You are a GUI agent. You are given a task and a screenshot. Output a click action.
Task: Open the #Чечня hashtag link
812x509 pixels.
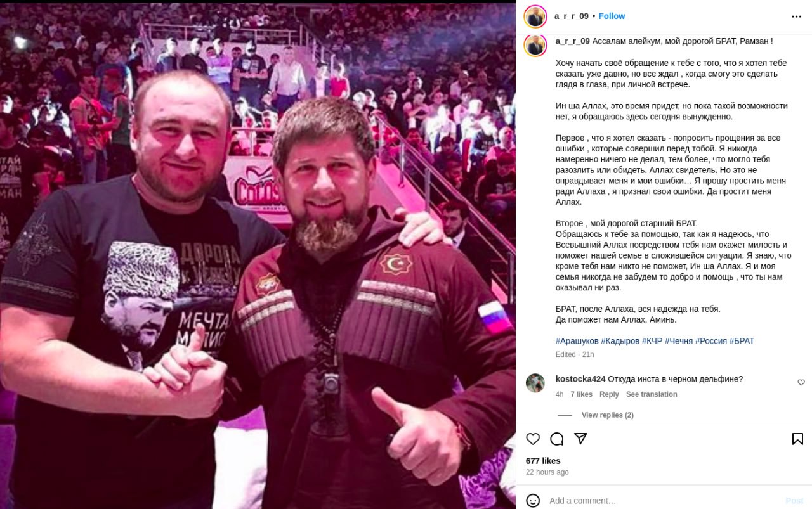pyautogui.click(x=678, y=341)
